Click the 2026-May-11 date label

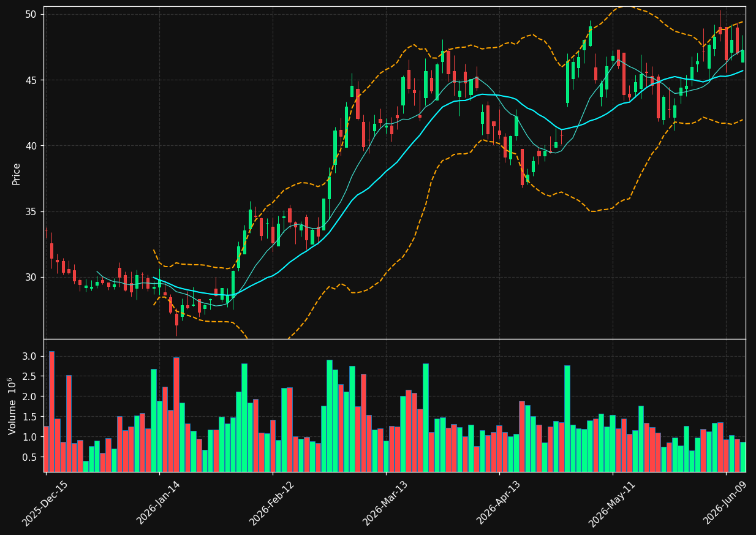pyautogui.click(x=612, y=504)
